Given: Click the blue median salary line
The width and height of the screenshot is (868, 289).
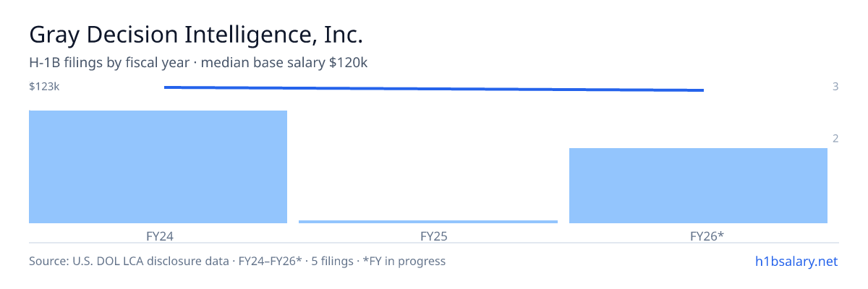Looking at the screenshot, I should 434,89.
